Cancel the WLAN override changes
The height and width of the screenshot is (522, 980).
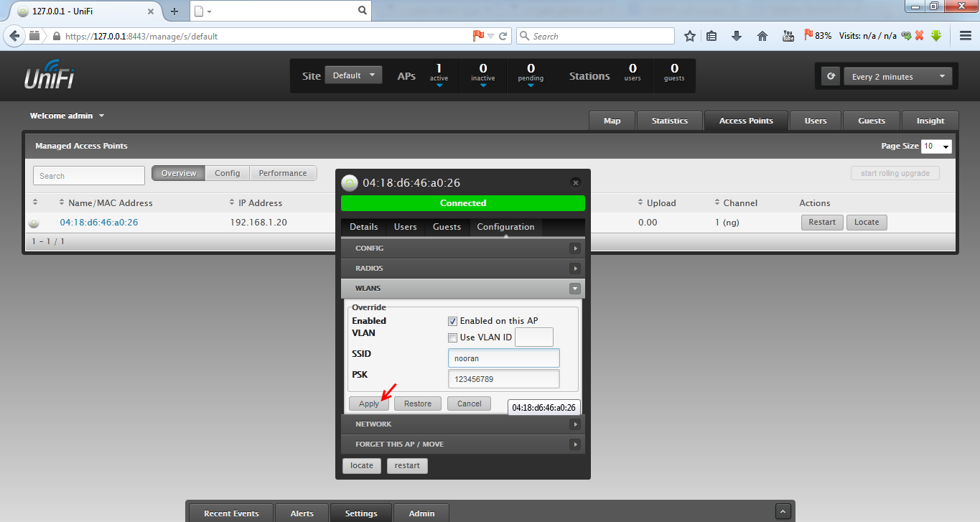tap(470, 404)
